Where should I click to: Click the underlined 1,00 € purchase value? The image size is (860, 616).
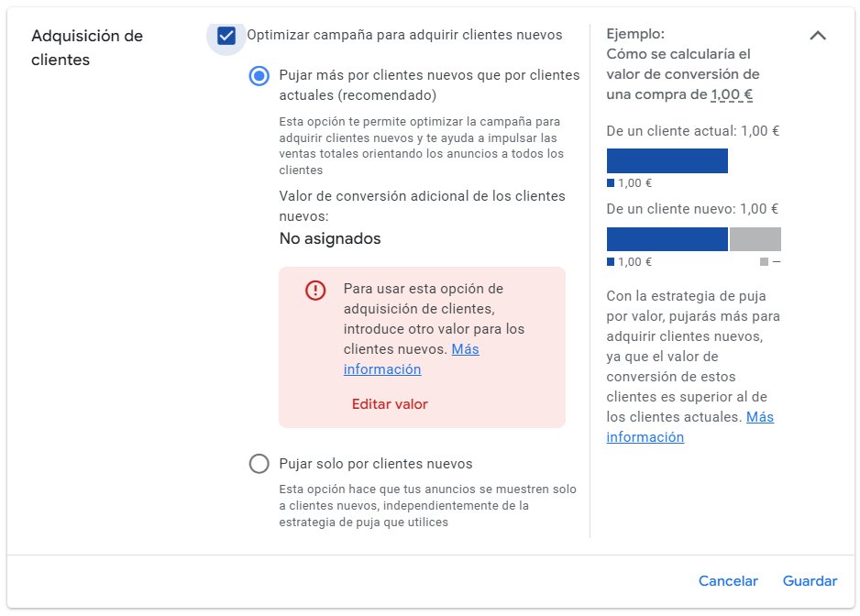coord(732,94)
